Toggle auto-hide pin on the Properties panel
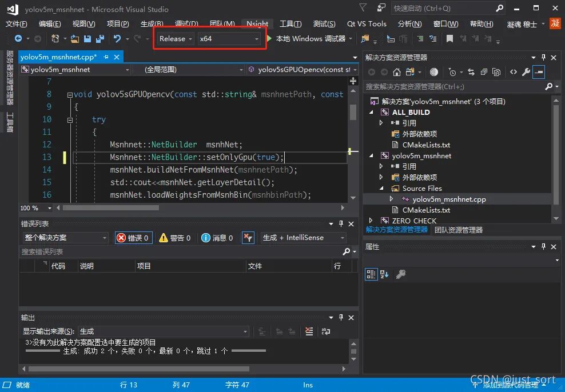 point(543,247)
